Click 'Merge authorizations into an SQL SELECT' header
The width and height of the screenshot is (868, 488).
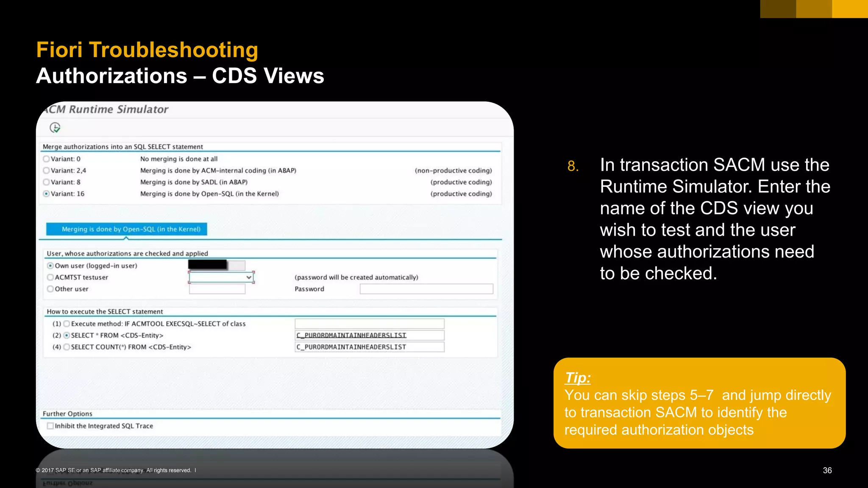pyautogui.click(x=123, y=147)
